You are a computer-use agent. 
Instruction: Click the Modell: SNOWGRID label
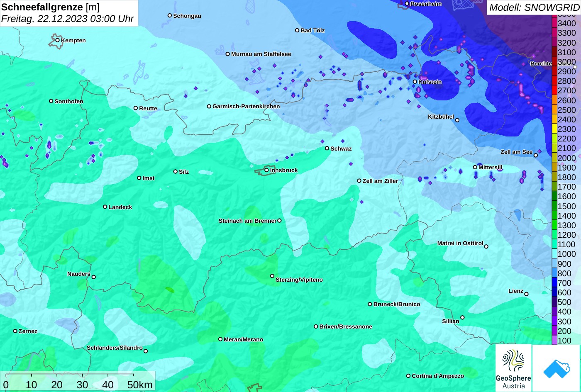(534, 7)
